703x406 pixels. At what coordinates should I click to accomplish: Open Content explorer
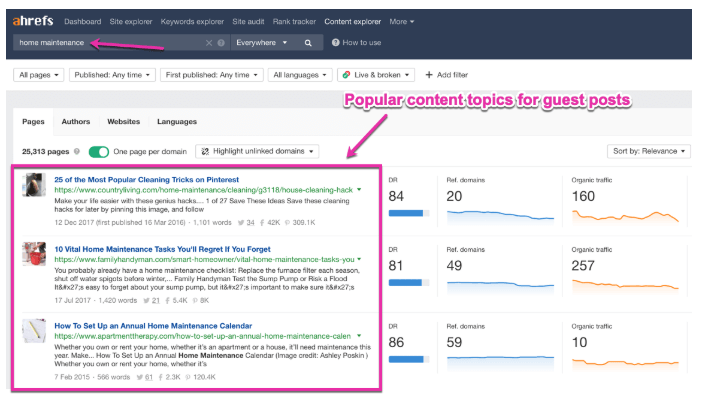point(352,22)
